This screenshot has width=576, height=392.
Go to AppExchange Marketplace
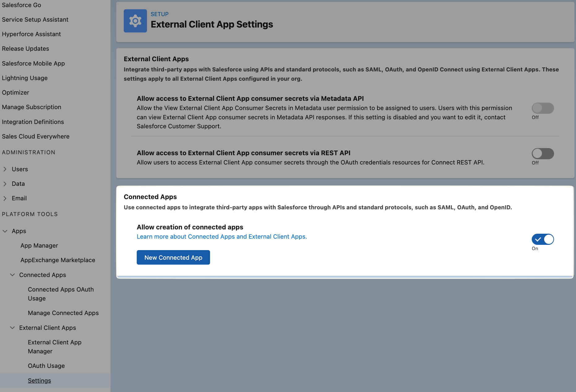click(58, 260)
